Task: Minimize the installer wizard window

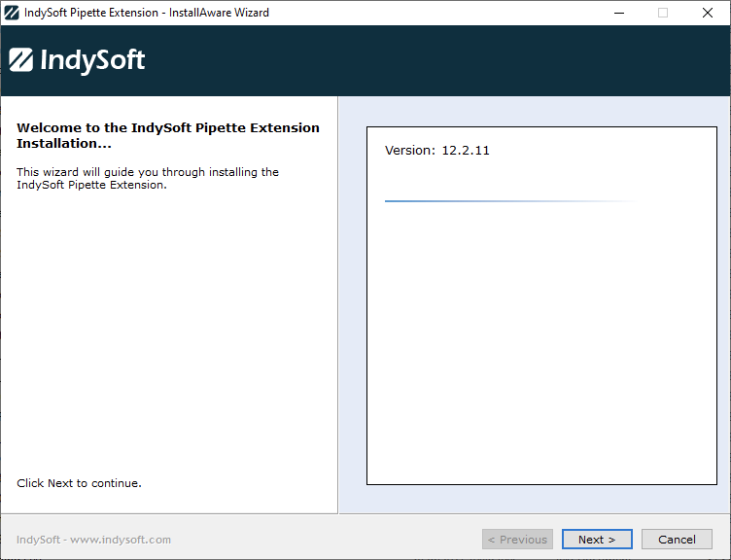Action: [x=618, y=13]
